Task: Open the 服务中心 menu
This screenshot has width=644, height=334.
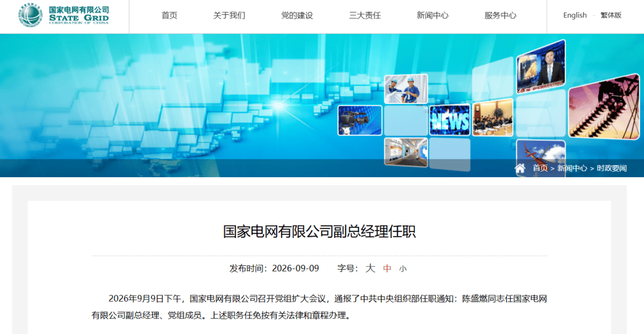Action: pos(500,16)
